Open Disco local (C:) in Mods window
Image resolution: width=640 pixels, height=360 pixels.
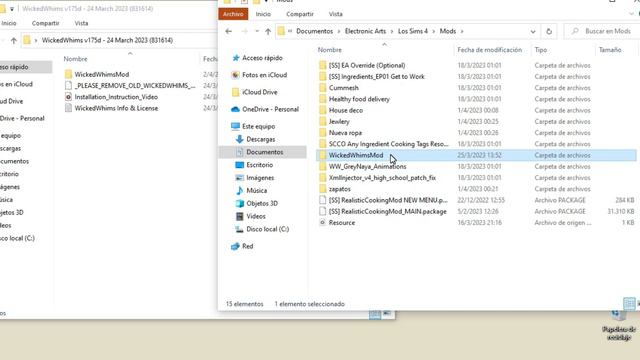(x=267, y=229)
